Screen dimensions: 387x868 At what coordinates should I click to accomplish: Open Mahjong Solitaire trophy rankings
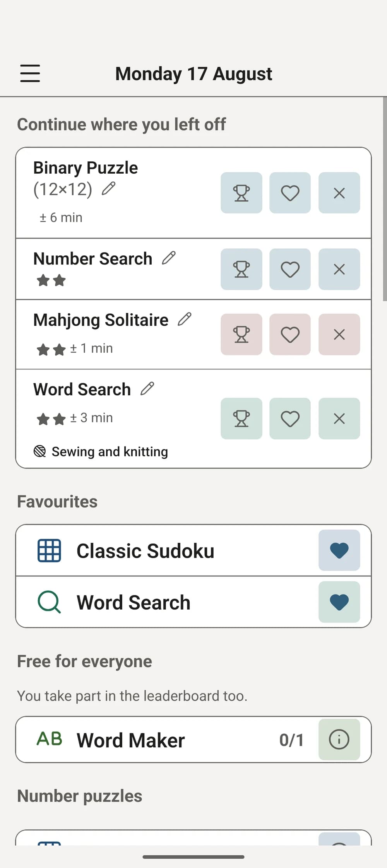[241, 334]
